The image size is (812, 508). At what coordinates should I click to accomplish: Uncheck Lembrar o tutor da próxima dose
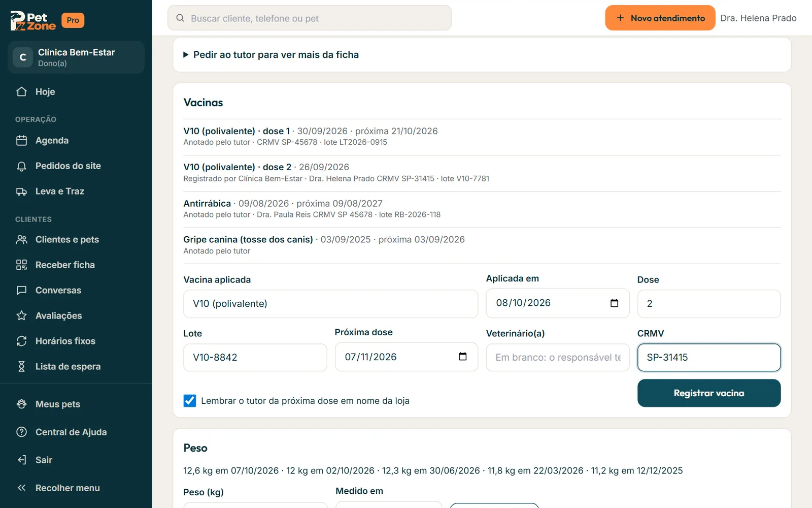point(190,401)
